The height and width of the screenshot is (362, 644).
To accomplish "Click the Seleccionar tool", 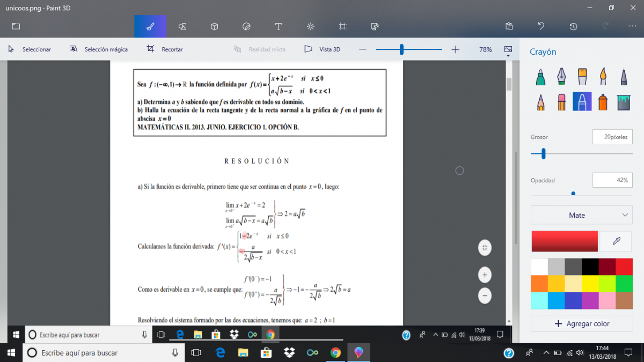I will [x=30, y=49].
